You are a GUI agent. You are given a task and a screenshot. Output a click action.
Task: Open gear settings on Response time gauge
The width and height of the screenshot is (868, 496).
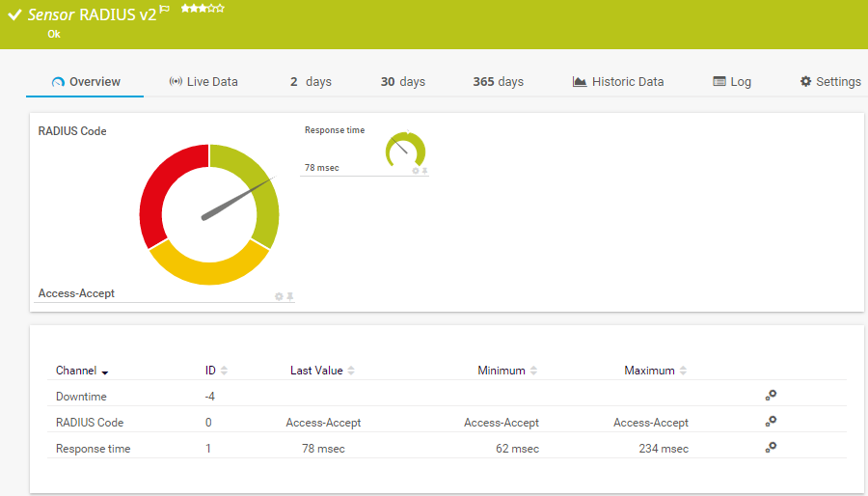click(416, 171)
